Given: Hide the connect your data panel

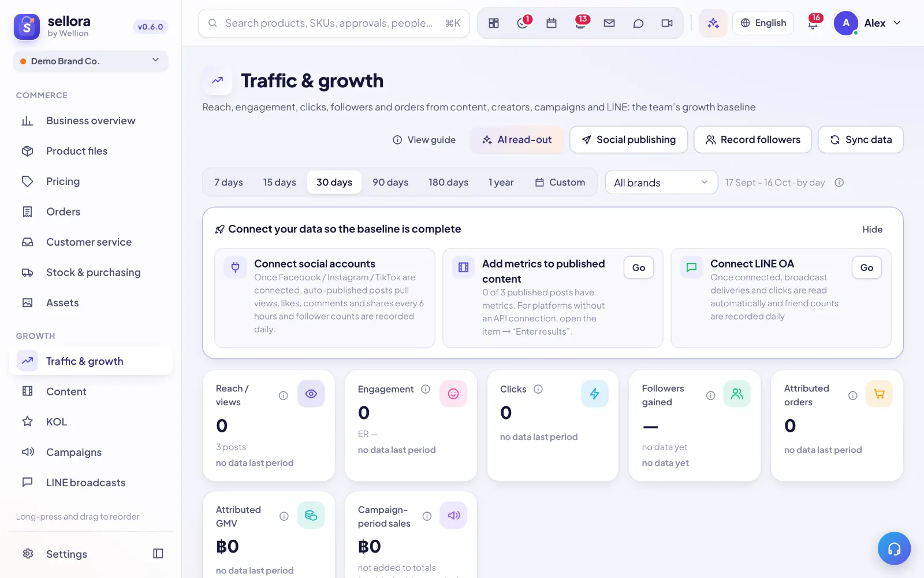Looking at the screenshot, I should tap(872, 229).
